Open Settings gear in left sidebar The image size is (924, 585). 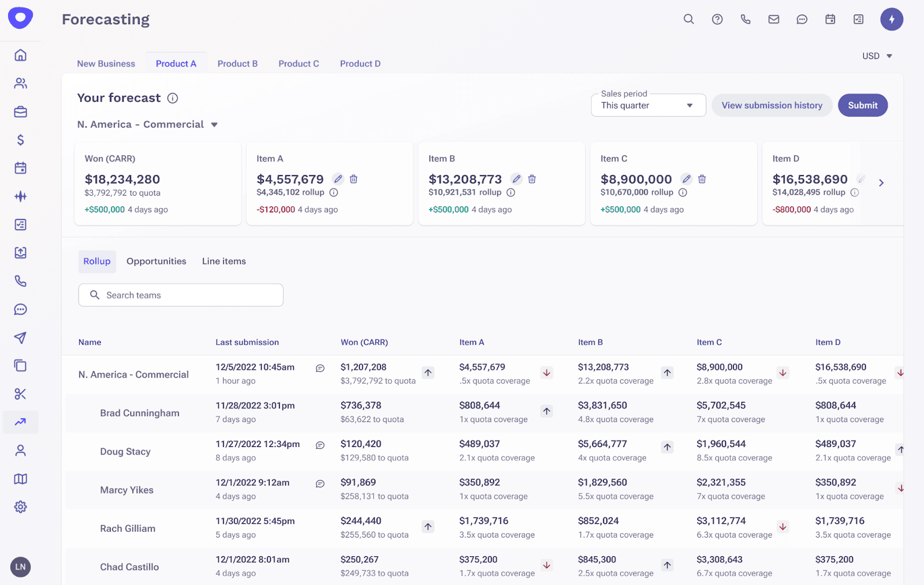point(21,507)
